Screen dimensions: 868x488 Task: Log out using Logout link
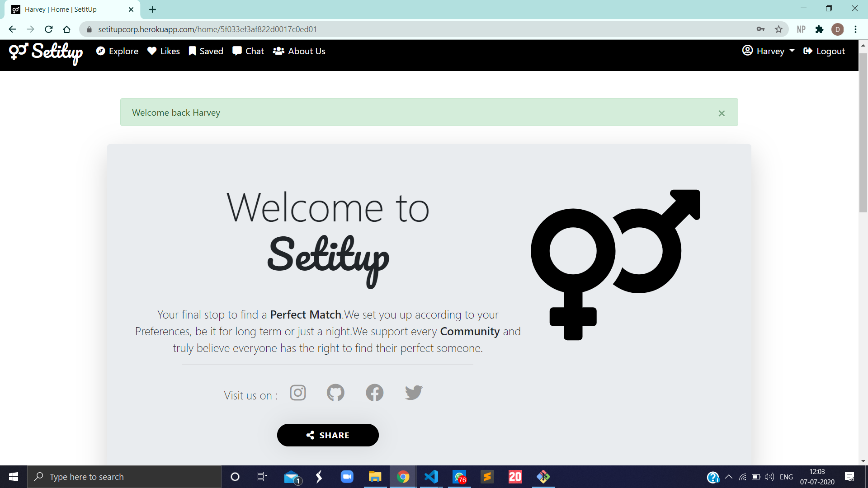pyautogui.click(x=824, y=51)
